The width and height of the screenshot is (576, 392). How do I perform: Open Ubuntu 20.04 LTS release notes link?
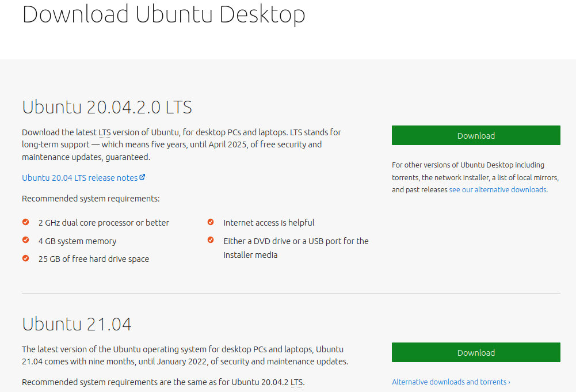coord(80,178)
